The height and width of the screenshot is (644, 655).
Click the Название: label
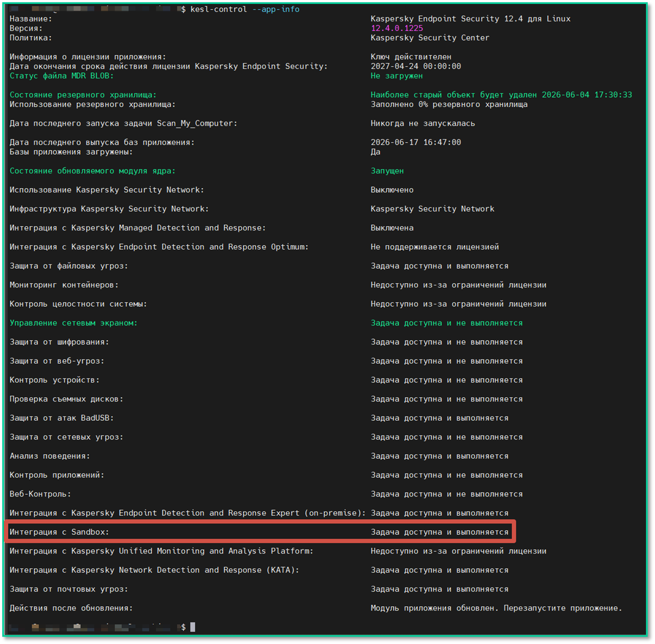31,19
